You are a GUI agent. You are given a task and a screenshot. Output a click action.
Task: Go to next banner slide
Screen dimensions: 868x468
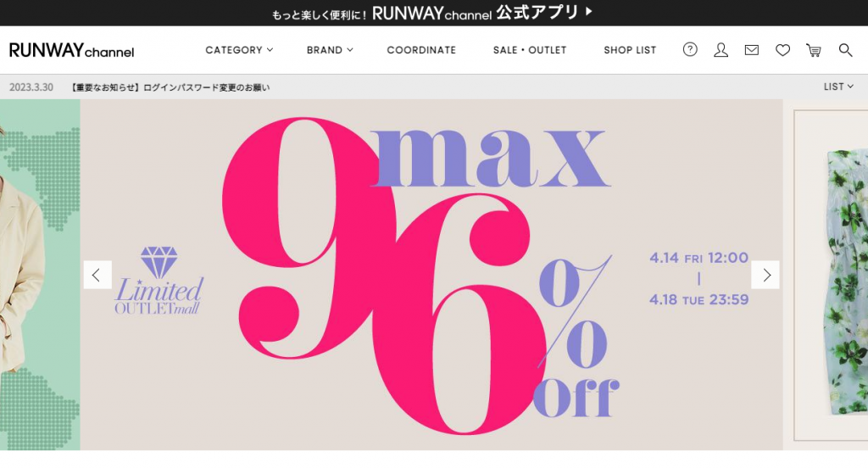click(x=765, y=275)
